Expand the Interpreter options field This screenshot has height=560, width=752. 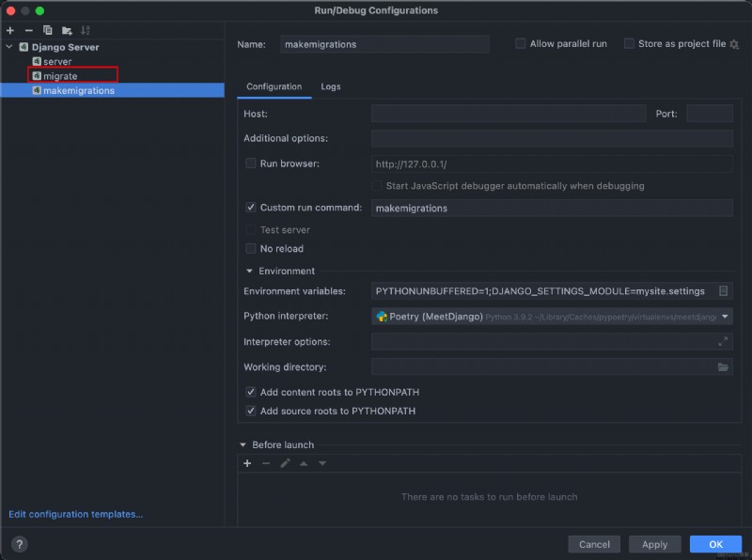point(723,341)
